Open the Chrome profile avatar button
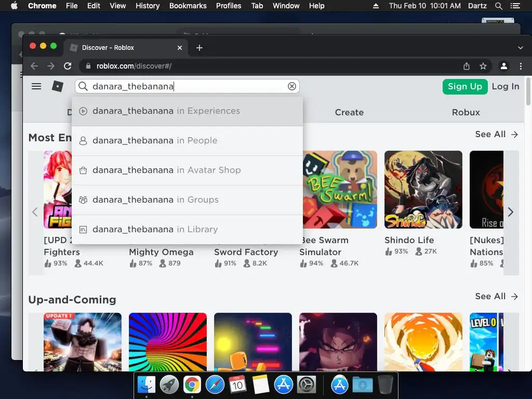532x399 pixels. tap(504, 66)
